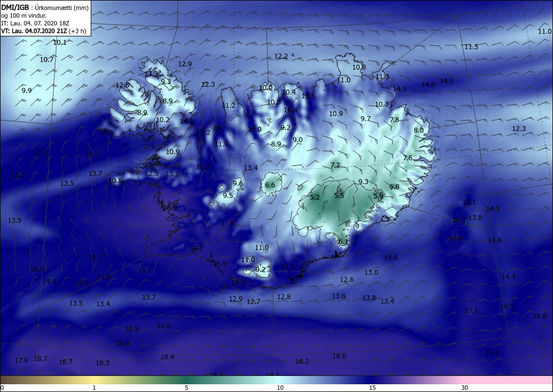
Task: Click the 6.6 value on the glacier
Action: 270,185
